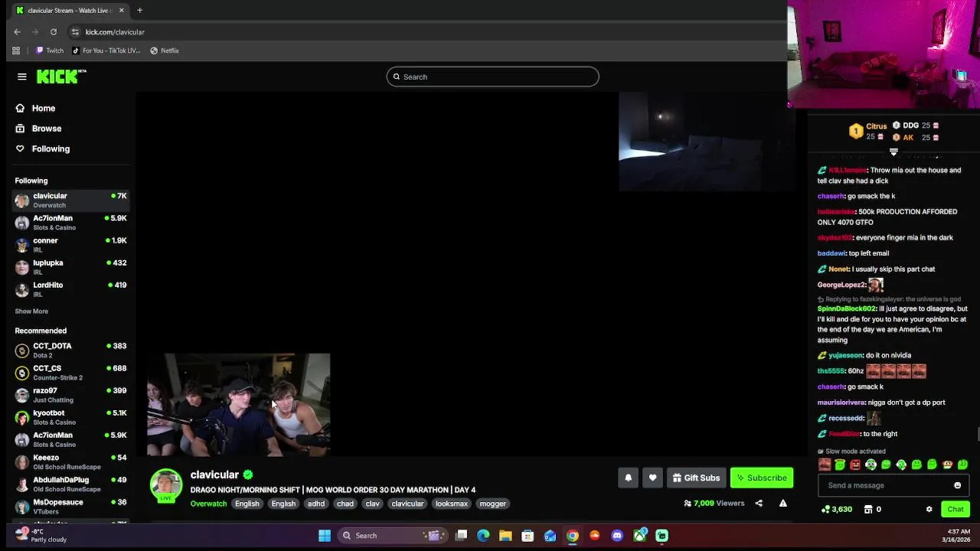The image size is (980, 551).
Task: Click the green Chat send button
Action: 955,509
